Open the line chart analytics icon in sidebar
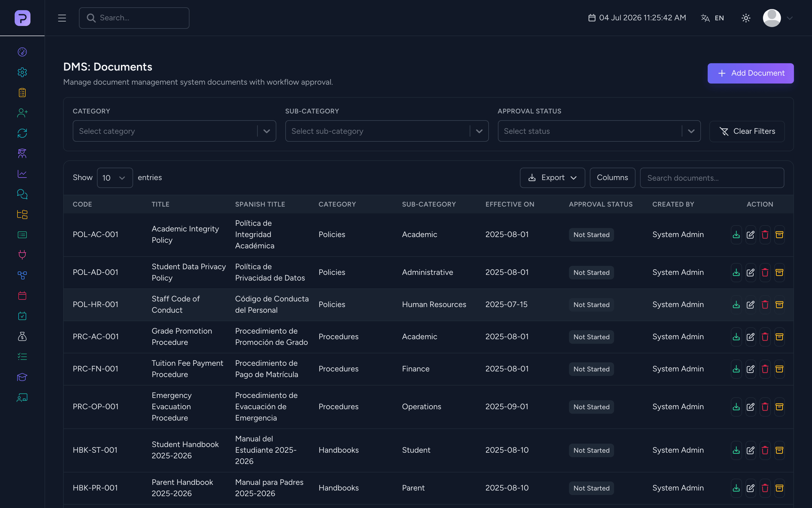 click(22, 174)
